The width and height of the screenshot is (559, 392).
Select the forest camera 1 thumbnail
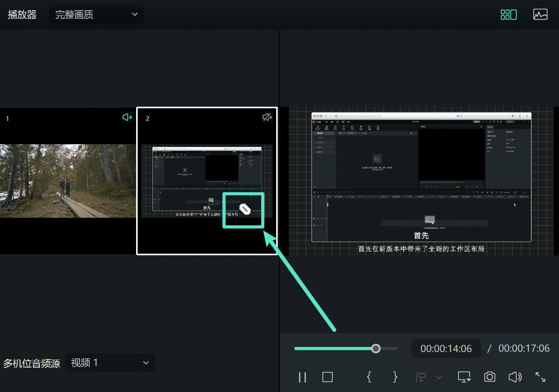point(68,181)
